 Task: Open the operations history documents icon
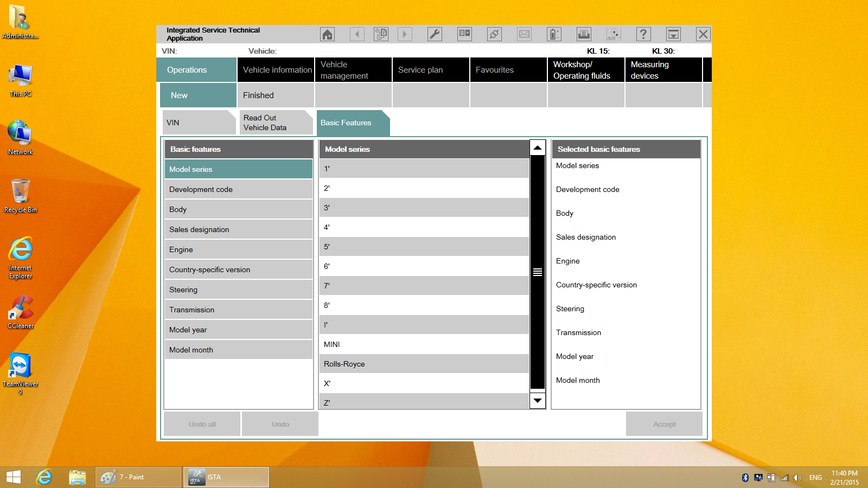381,35
